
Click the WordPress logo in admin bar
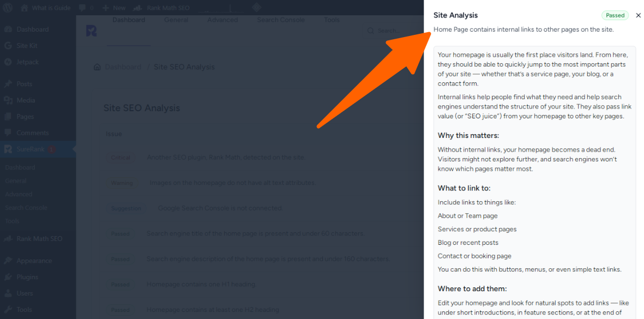(8, 8)
